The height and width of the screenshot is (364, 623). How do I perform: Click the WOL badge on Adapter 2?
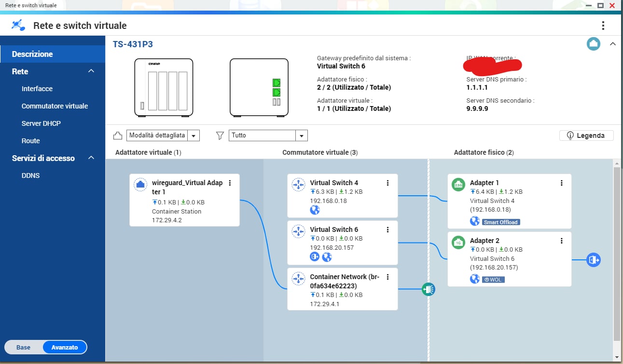pyautogui.click(x=493, y=280)
